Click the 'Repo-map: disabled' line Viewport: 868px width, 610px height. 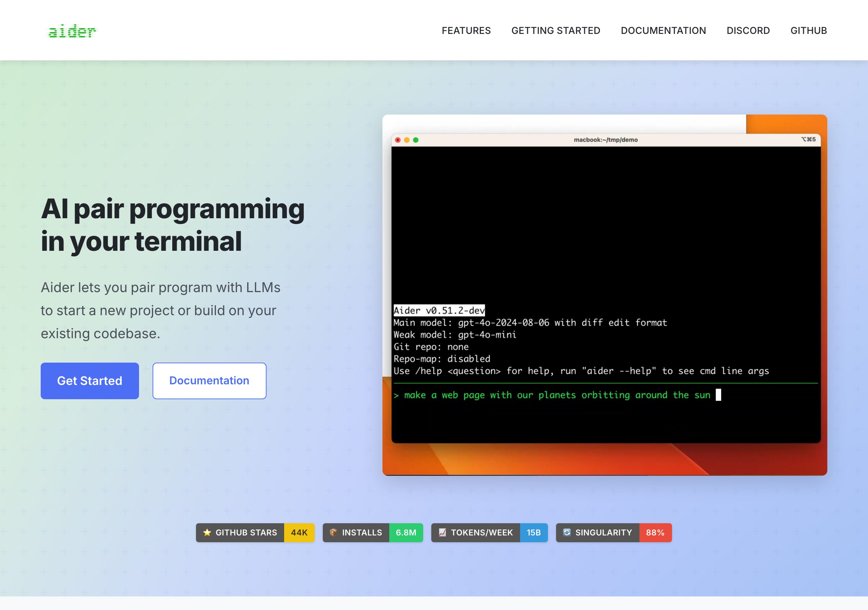441,359
